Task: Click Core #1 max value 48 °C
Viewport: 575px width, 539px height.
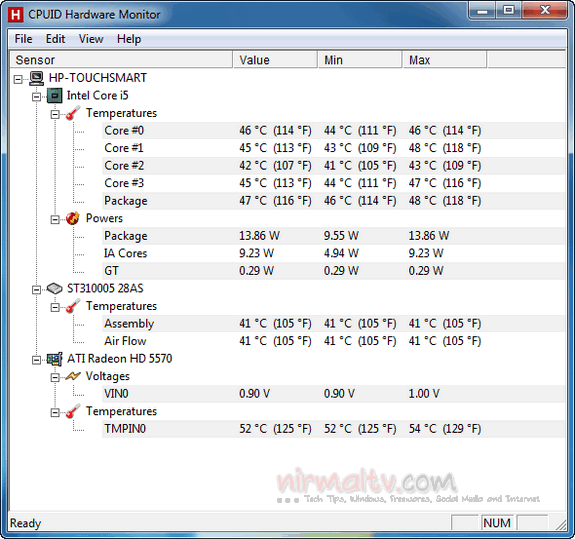Action: (445, 148)
